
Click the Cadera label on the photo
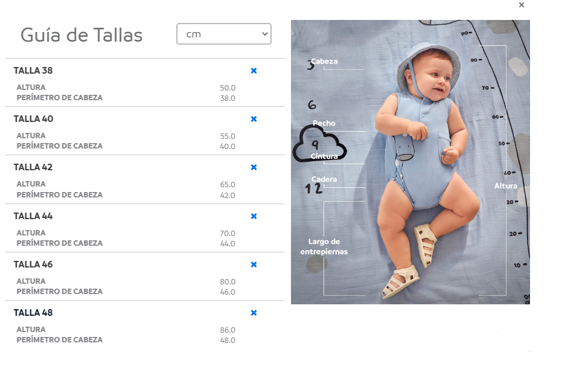coord(324,179)
